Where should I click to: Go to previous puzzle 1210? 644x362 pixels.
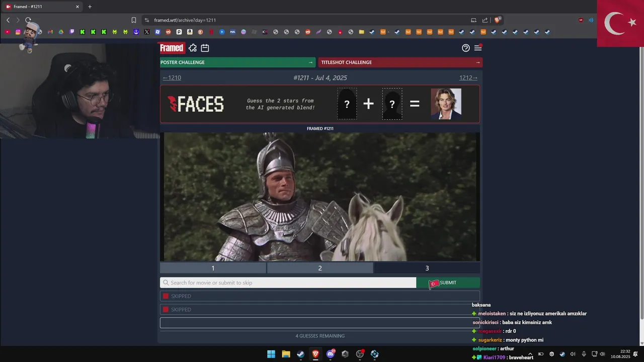(x=172, y=78)
